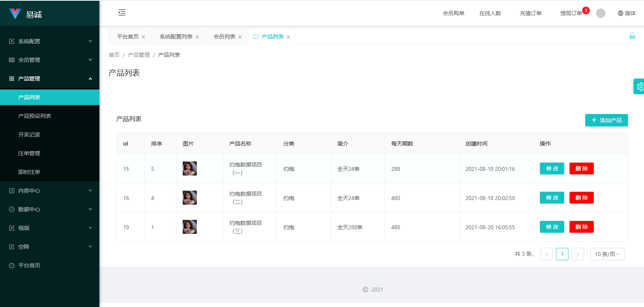The image size is (644, 307).
Task: Click 修改 for product id 15
Action: coord(552,168)
